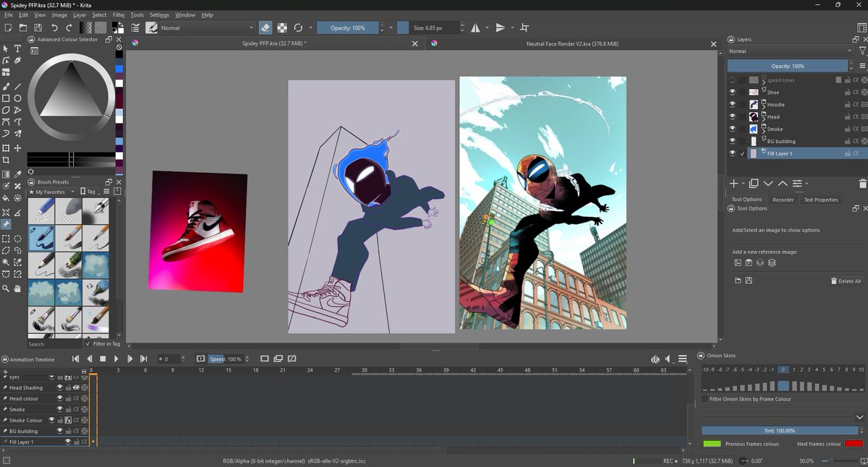Select the Zoom magnifier tool
This screenshot has width=868, height=467.
point(6,288)
